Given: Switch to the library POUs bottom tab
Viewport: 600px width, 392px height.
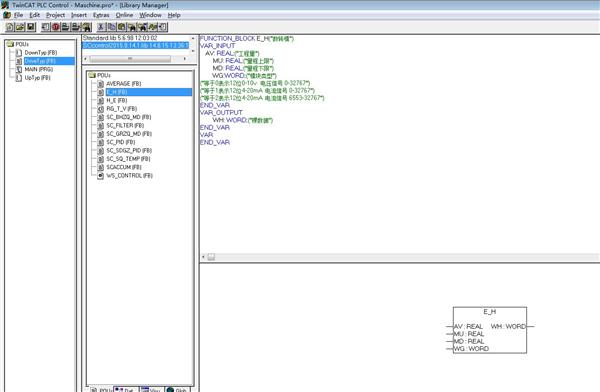Looking at the screenshot, I should [x=101, y=389].
